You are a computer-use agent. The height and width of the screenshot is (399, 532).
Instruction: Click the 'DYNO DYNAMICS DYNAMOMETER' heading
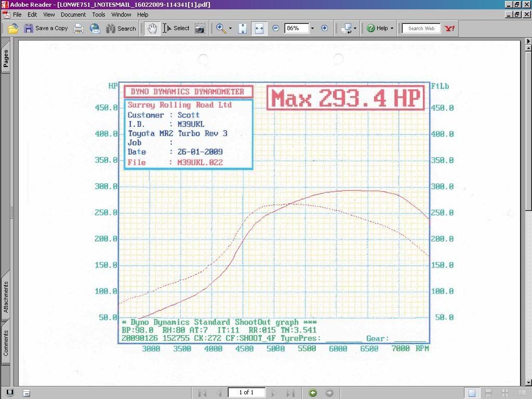[x=188, y=91]
